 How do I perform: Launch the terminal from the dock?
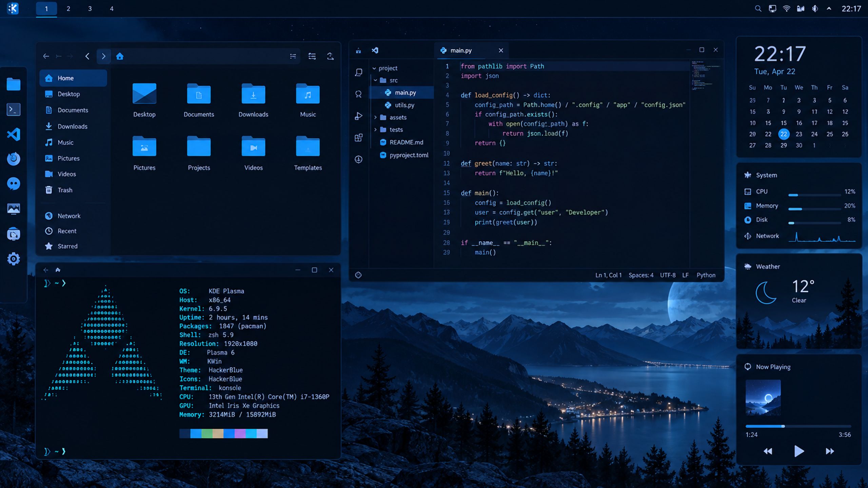click(x=14, y=109)
